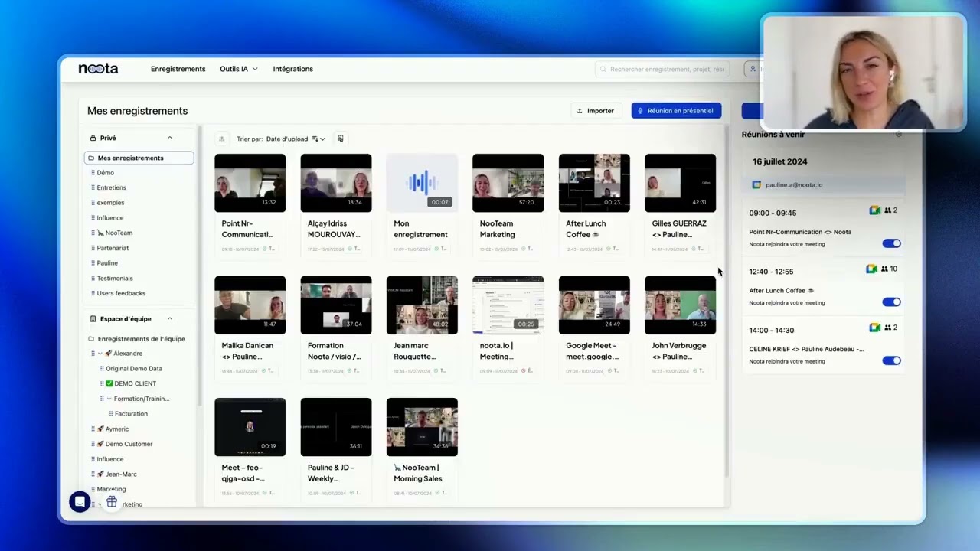Click the green check icon on DEMO CLIENT
Viewport: 980px width, 551px height.
pos(109,383)
